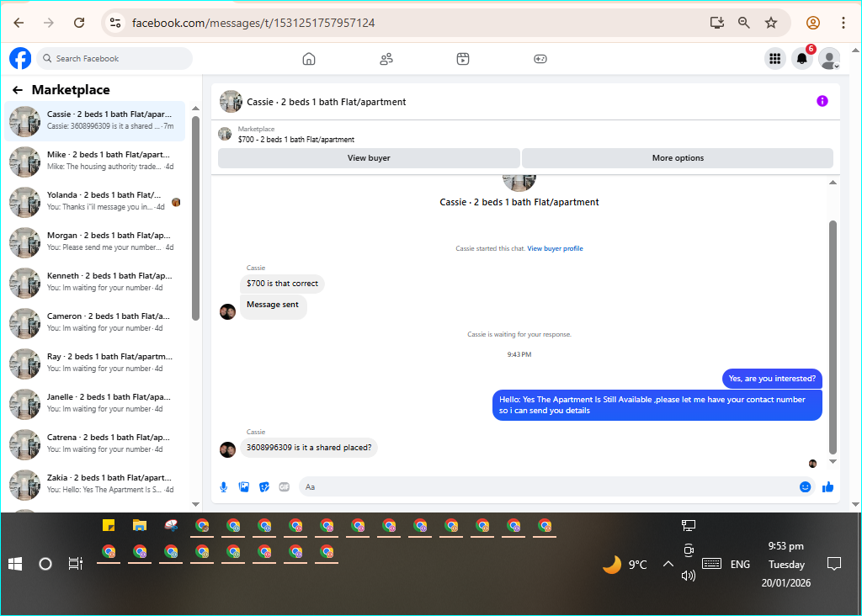The image size is (862, 616).
Task: Open Janelle's conversation in the list
Action: (x=94, y=404)
